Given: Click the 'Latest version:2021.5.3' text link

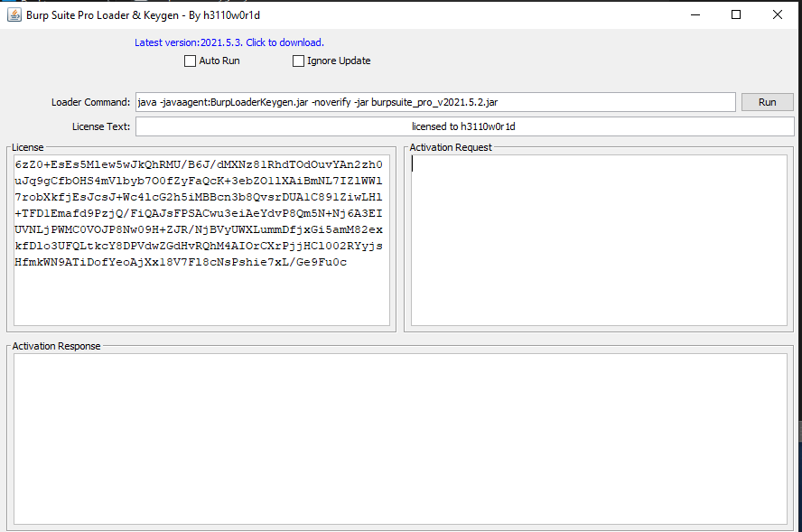Looking at the screenshot, I should (191, 42).
